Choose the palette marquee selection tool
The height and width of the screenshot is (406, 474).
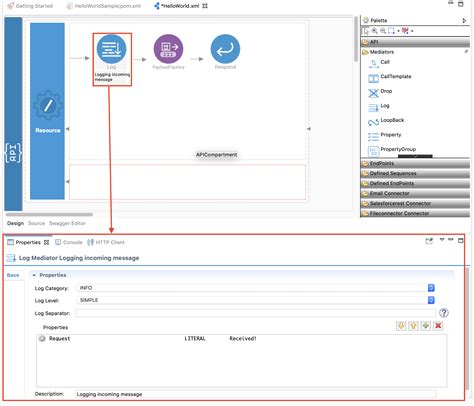(391, 31)
